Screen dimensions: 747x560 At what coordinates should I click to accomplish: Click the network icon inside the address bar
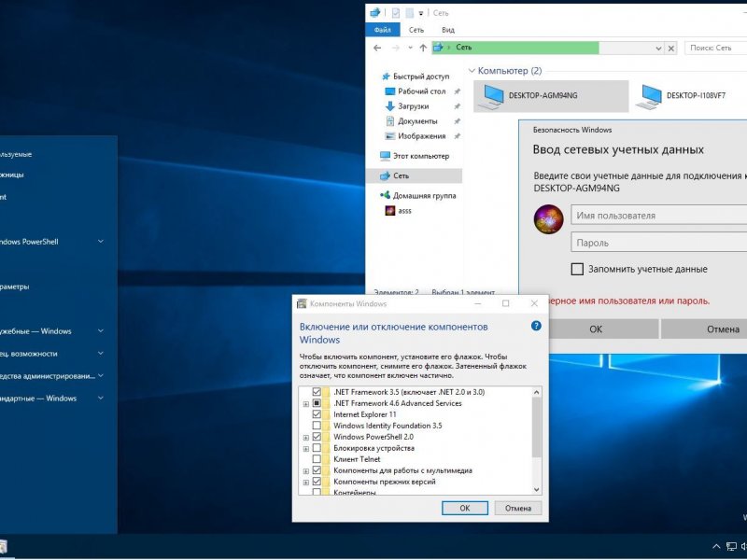click(x=438, y=48)
